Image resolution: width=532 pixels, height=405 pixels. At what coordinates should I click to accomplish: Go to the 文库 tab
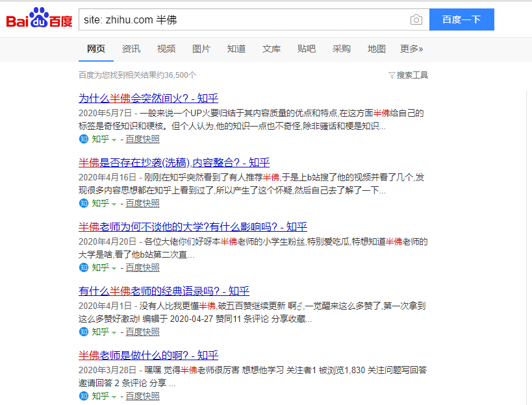tap(272, 49)
